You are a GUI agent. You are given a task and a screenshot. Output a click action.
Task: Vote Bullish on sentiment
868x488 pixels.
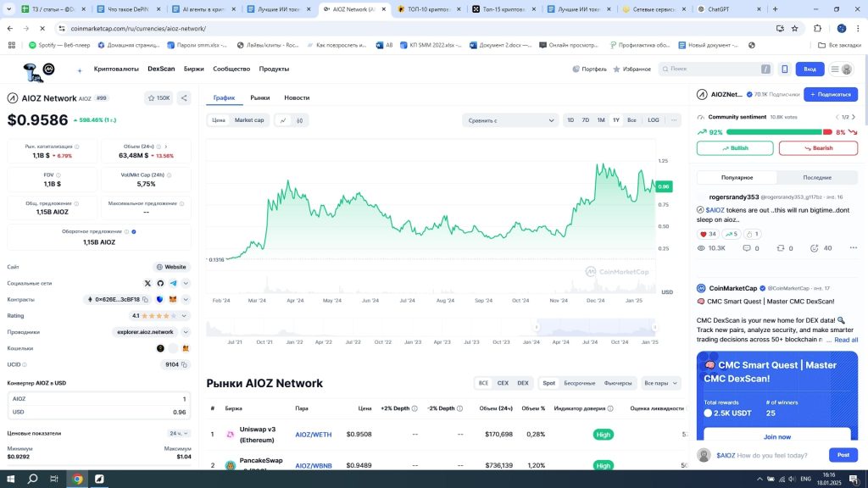tap(735, 148)
